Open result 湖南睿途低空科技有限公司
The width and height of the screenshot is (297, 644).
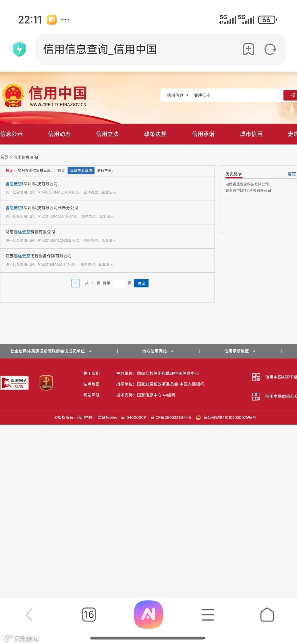[x=30, y=232]
